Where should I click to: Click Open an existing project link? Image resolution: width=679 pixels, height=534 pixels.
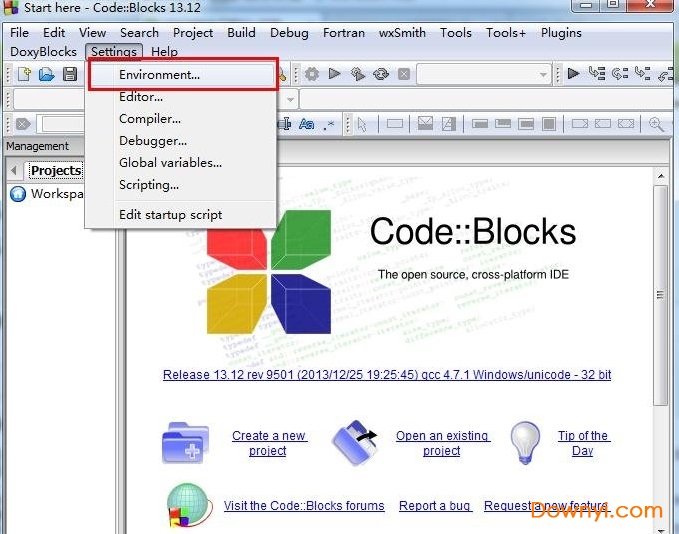442,443
